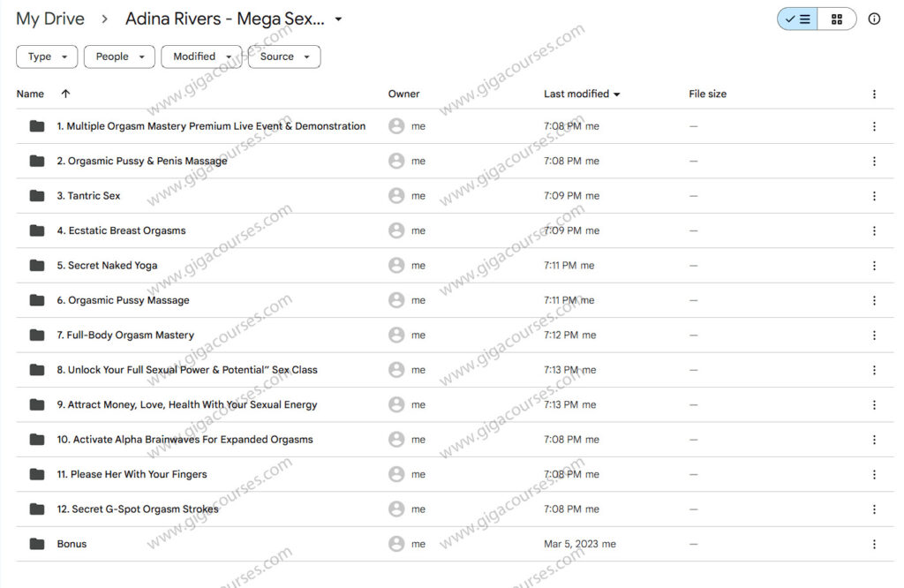Expand the Modified filter dropdown
This screenshot has width=904, height=588.
[201, 57]
